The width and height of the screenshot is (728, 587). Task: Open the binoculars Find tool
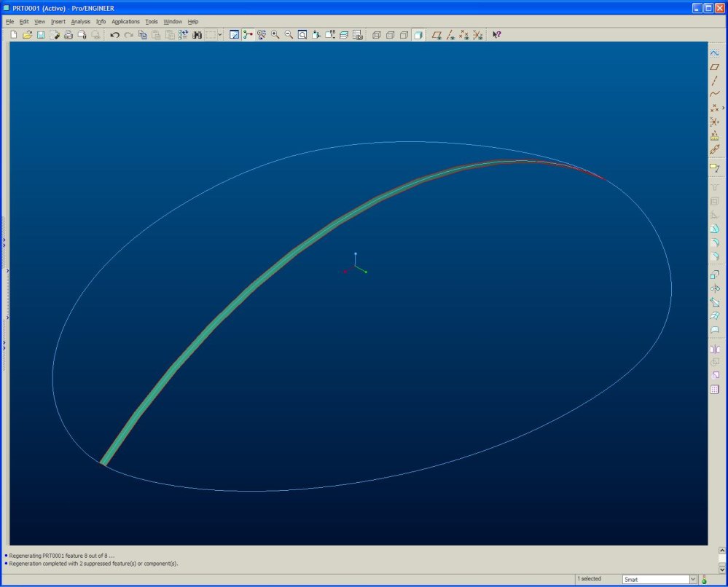[x=197, y=35]
